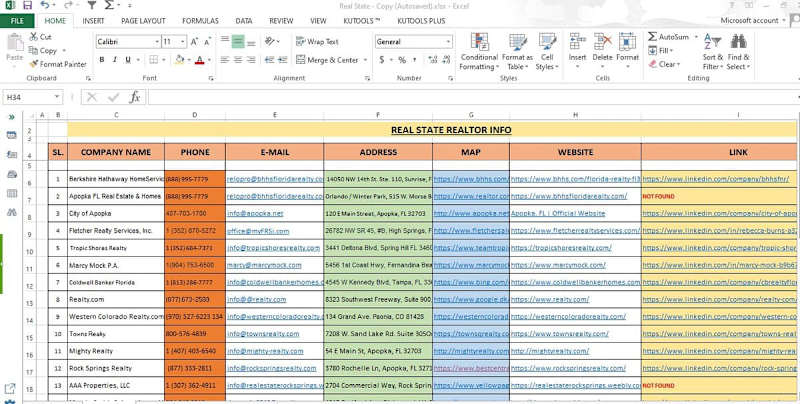Open Sort & Filter menu
Image resolution: width=800 pixels, height=404 pixels.
[712, 52]
